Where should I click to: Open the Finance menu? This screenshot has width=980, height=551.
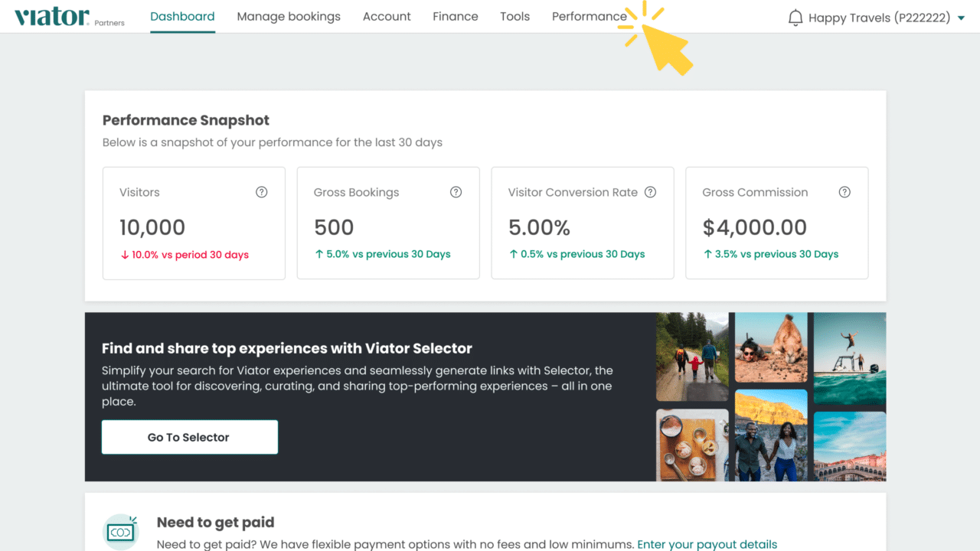pos(455,16)
